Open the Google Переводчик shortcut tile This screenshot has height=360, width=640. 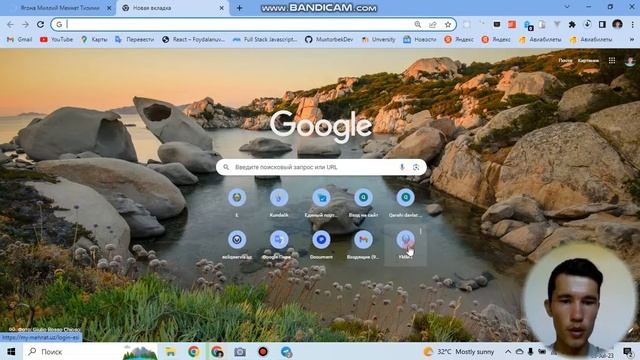(279, 244)
